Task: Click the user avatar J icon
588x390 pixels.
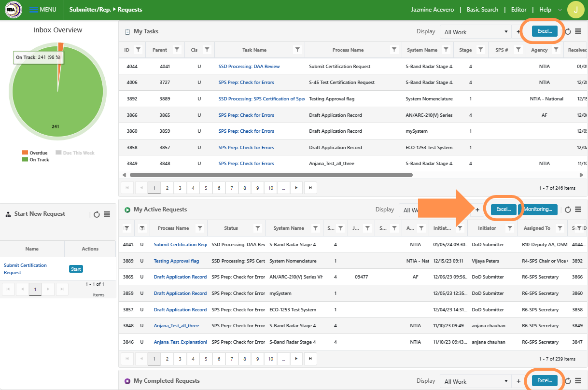Action: tap(575, 10)
